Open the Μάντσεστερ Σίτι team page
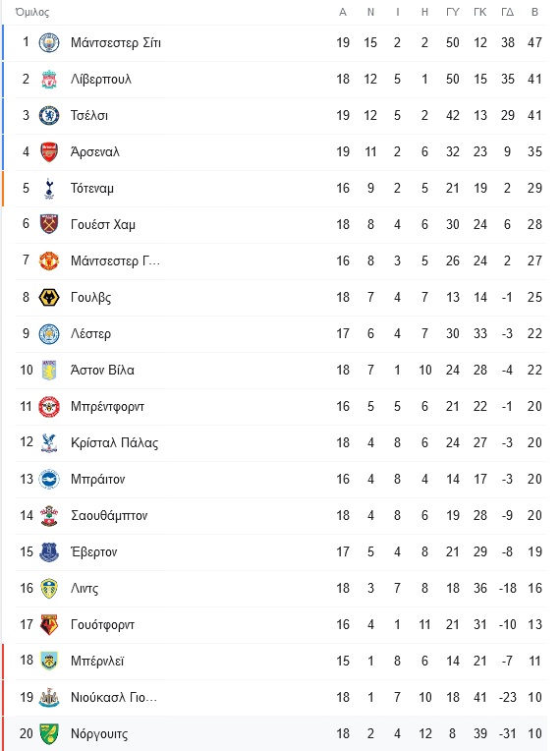Viewport: 560px width, 751px height. pyautogui.click(x=116, y=42)
